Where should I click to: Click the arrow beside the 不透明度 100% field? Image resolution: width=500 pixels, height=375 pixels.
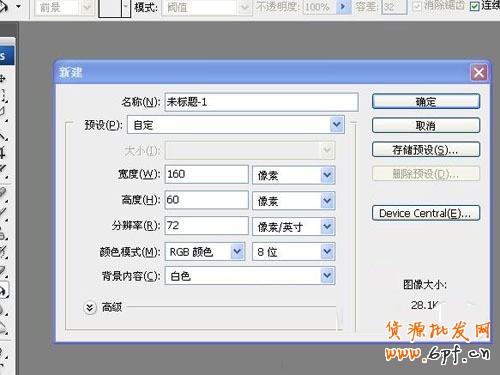343,7
